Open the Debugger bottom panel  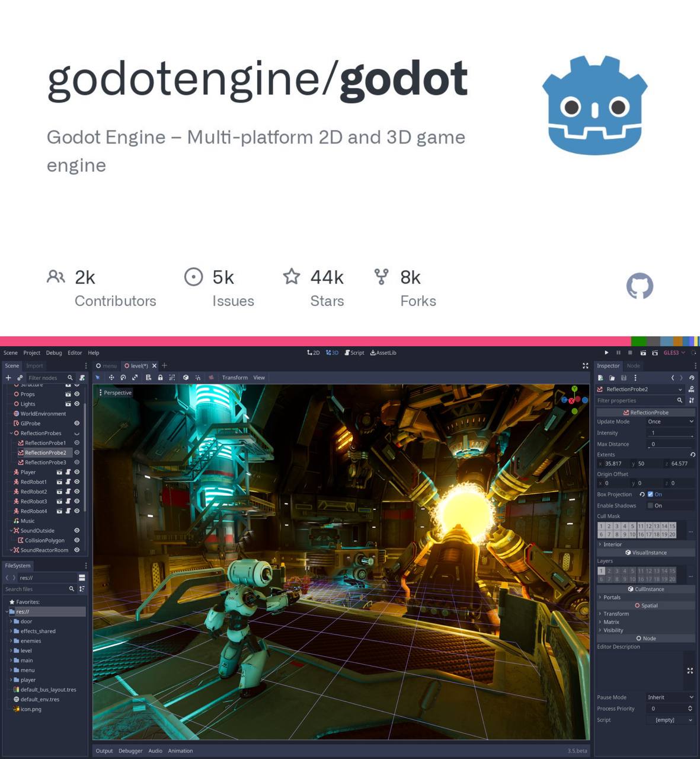(x=130, y=751)
